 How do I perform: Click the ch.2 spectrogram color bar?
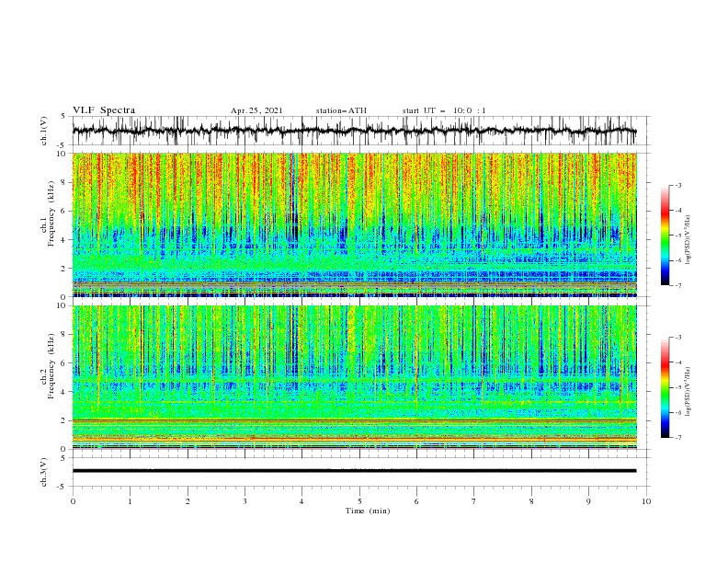665,387
